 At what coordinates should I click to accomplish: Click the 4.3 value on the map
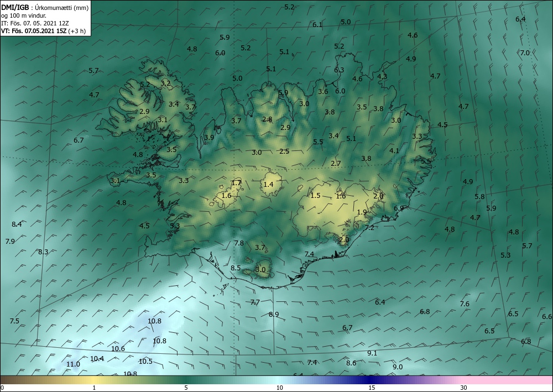pyautogui.click(x=382, y=76)
